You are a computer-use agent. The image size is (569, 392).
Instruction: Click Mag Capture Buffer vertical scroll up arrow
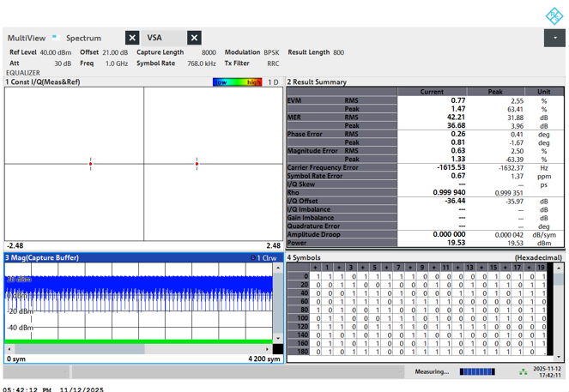[x=277, y=268]
